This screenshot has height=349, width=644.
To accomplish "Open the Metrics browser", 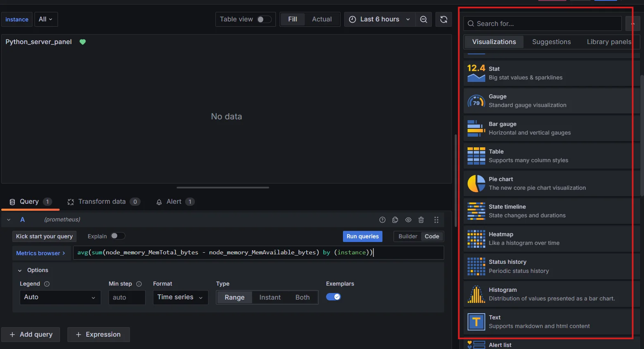I will pos(40,253).
